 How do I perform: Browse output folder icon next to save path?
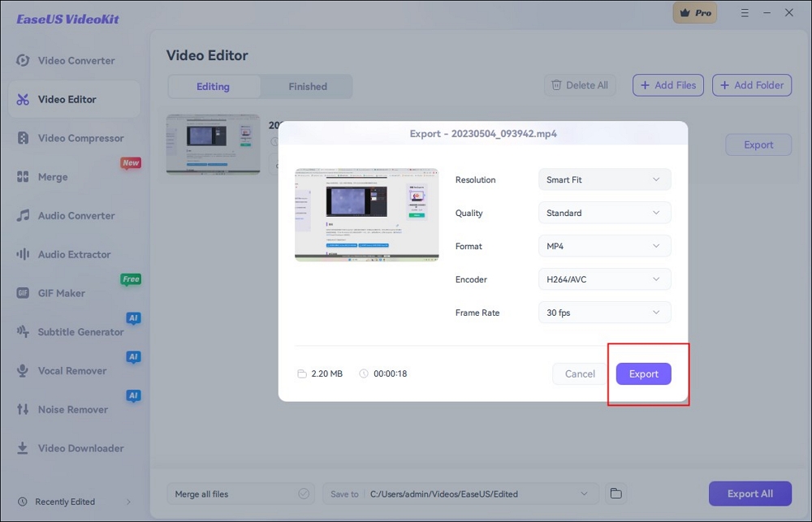pos(615,494)
